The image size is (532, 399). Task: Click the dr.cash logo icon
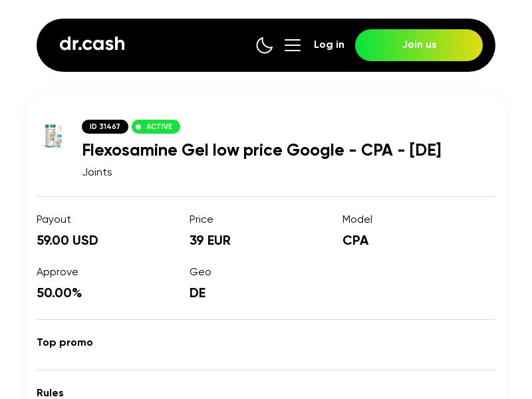pyautogui.click(x=92, y=44)
